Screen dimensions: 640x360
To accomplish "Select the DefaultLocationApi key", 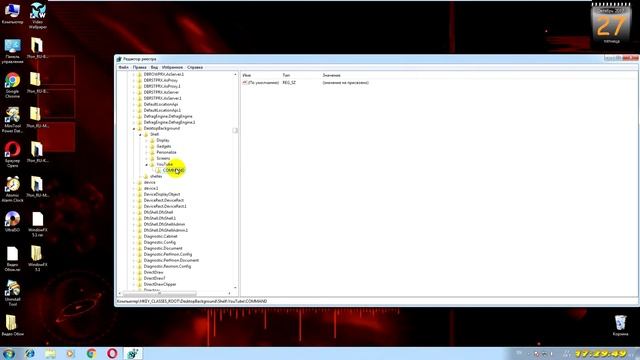I will (161, 104).
